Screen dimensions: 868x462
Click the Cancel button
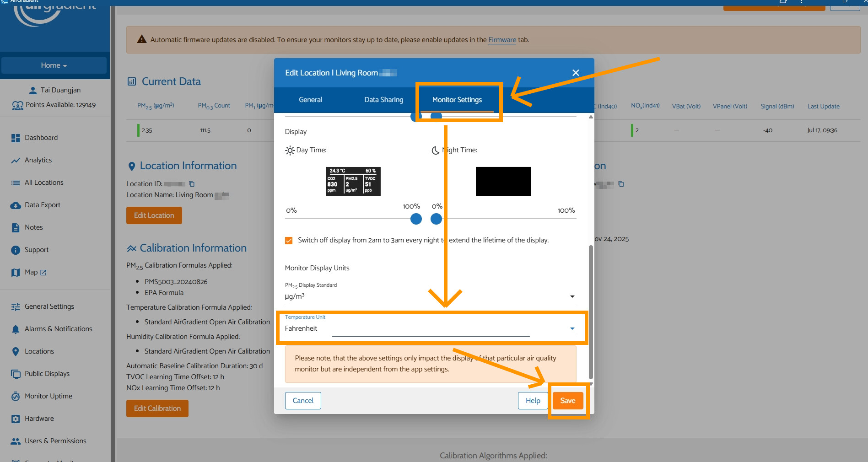pos(303,401)
